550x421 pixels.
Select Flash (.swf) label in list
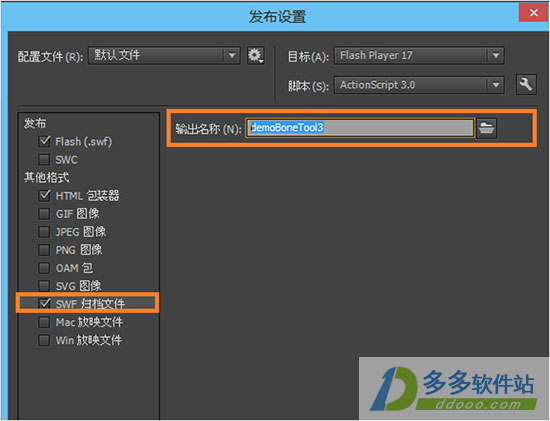click(x=84, y=142)
